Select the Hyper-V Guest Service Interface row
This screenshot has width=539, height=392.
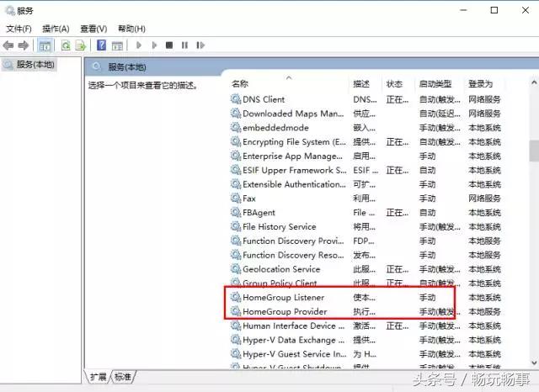coord(365,354)
